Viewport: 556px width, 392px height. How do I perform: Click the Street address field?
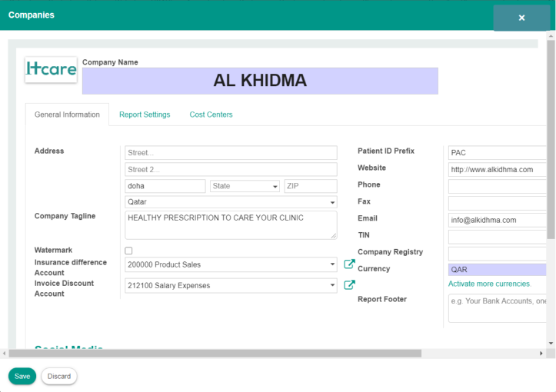click(231, 153)
